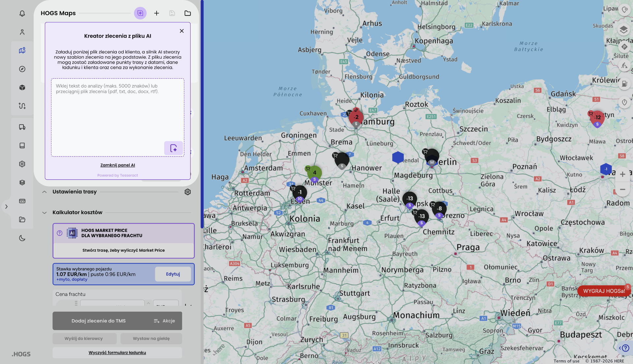Toggle the fuel station layer on the map

pyautogui.click(x=624, y=84)
